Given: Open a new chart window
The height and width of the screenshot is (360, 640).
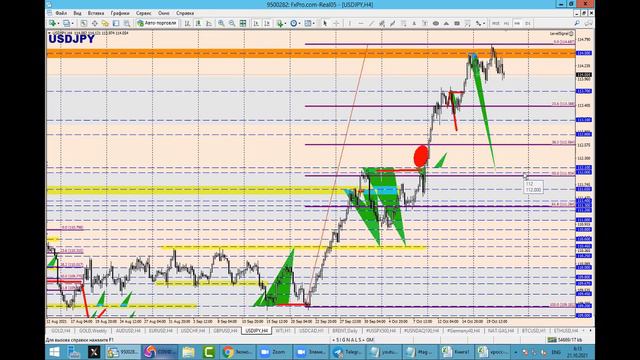Looking at the screenshot, I should 52,23.
